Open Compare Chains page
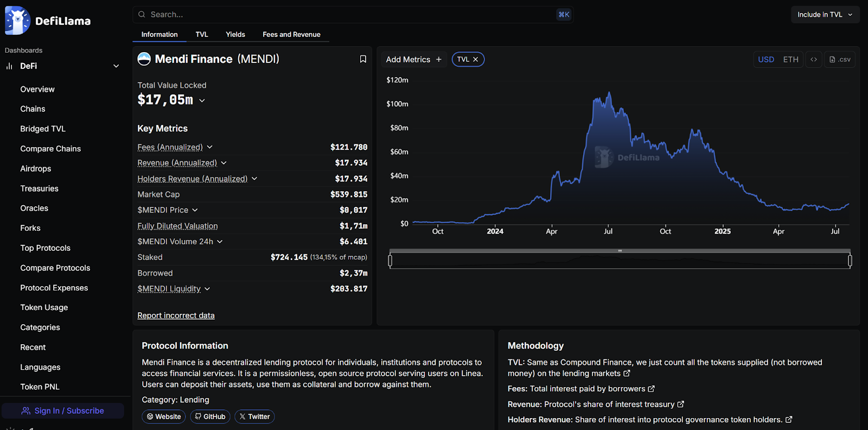Screen dimensions: 868x430 [50, 149]
